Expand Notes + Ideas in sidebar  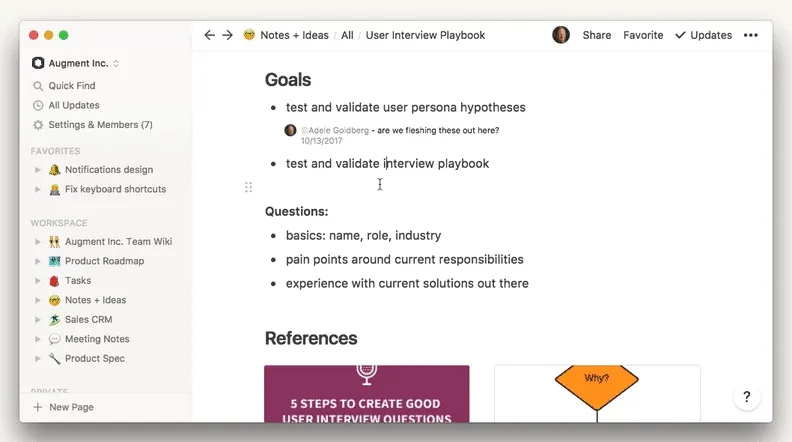click(x=37, y=300)
